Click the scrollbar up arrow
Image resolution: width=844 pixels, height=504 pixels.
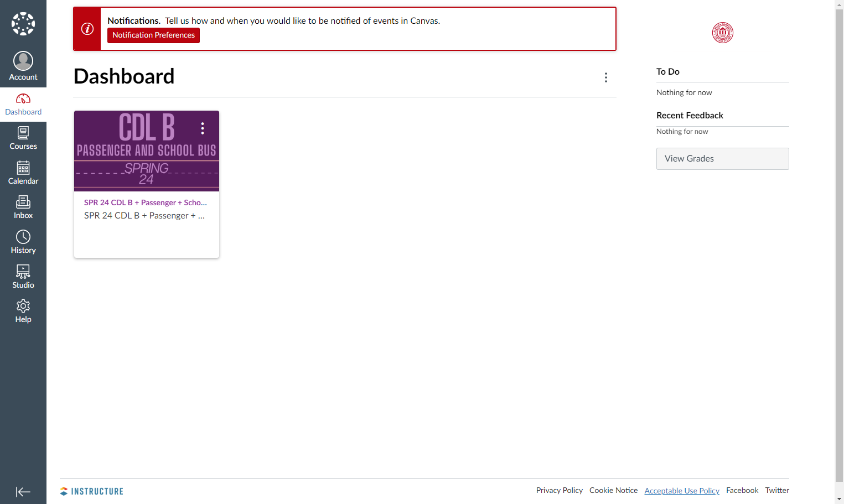point(840,4)
